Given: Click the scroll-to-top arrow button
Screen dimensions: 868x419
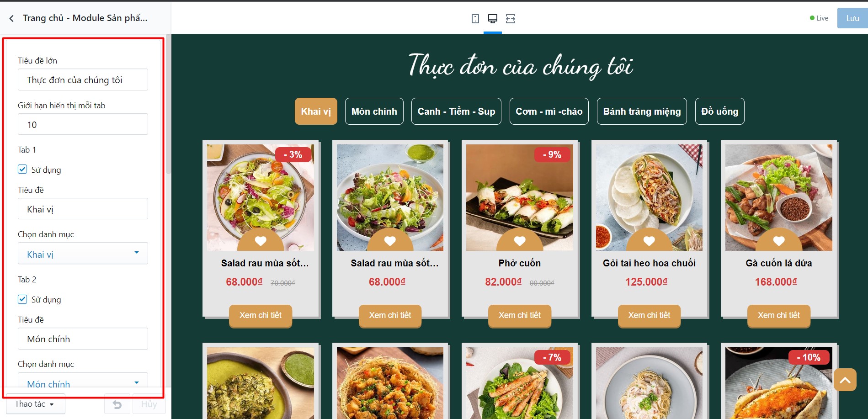Looking at the screenshot, I should click(845, 380).
